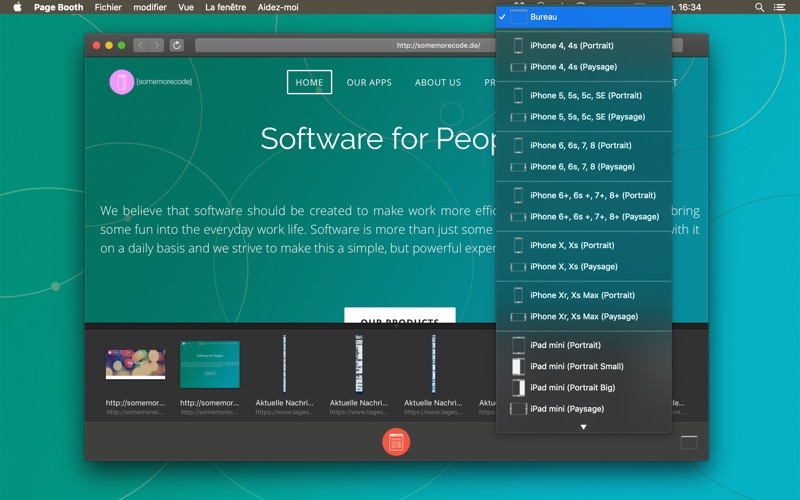800x500 pixels.
Task: Open Spotlight search in menu bar
Action: (759, 7)
